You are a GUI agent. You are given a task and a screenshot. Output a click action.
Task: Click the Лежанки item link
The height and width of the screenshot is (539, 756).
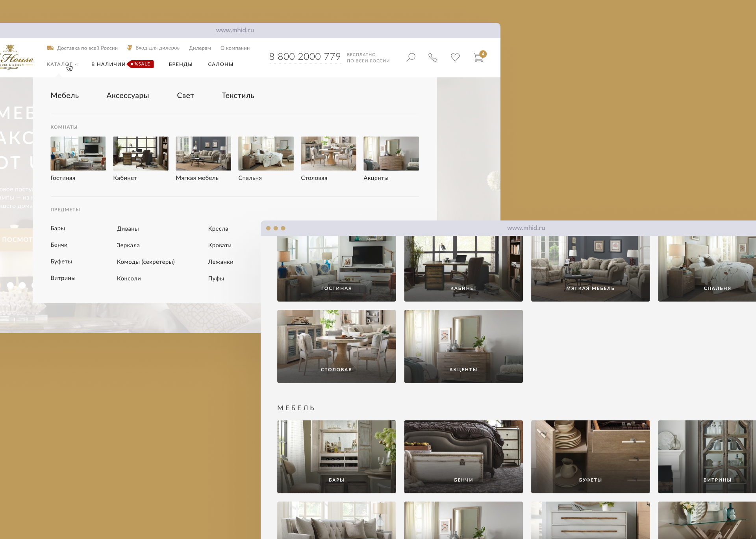(x=221, y=262)
